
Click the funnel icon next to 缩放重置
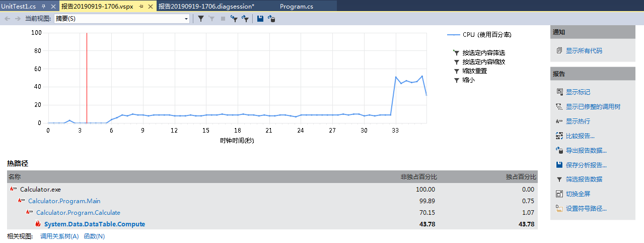pos(456,71)
